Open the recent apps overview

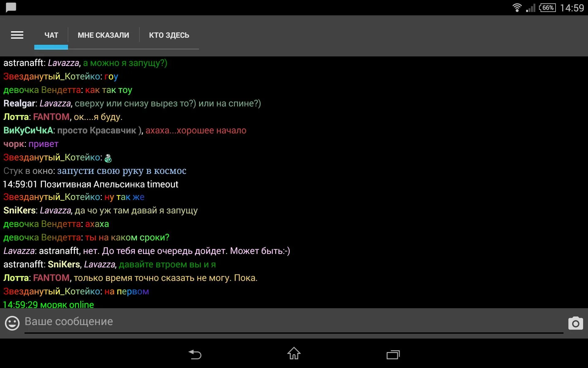(393, 355)
